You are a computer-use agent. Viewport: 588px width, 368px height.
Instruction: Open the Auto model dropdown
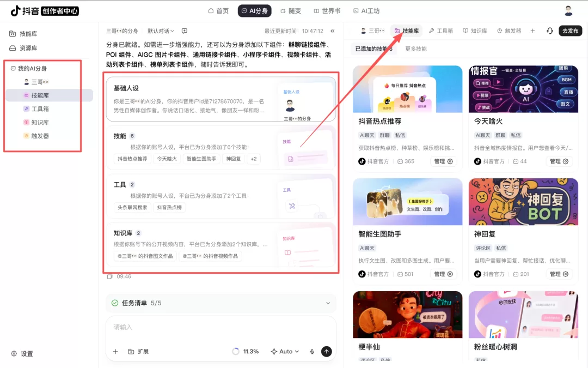285,352
